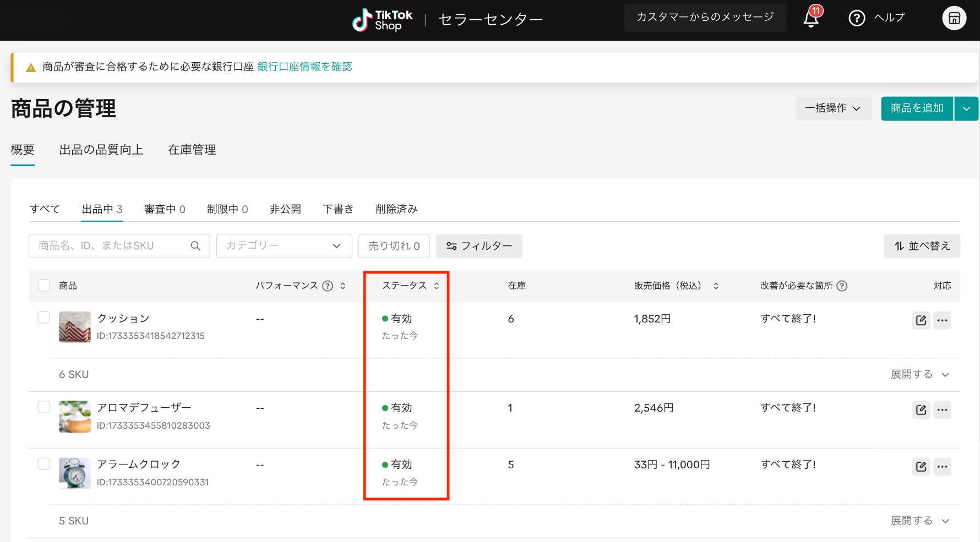Toggle the select-all checkbox in the table header
The height and width of the screenshot is (542, 980).
[43, 285]
